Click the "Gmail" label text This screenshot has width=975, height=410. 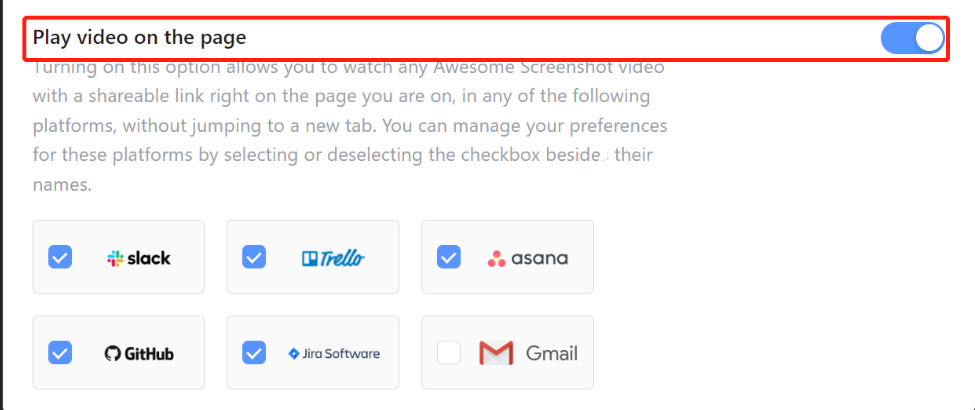tap(552, 353)
